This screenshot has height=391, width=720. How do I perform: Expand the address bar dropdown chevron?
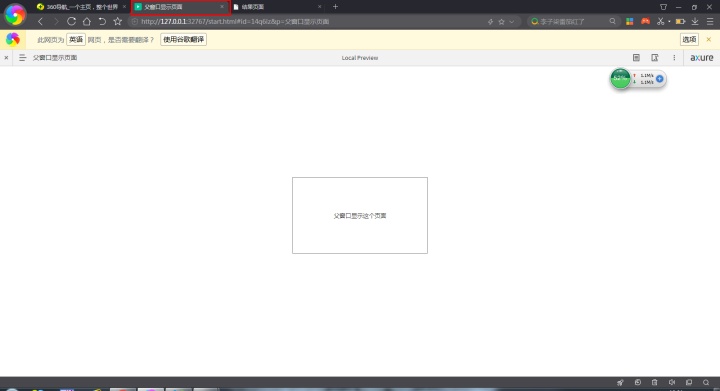[512, 22]
